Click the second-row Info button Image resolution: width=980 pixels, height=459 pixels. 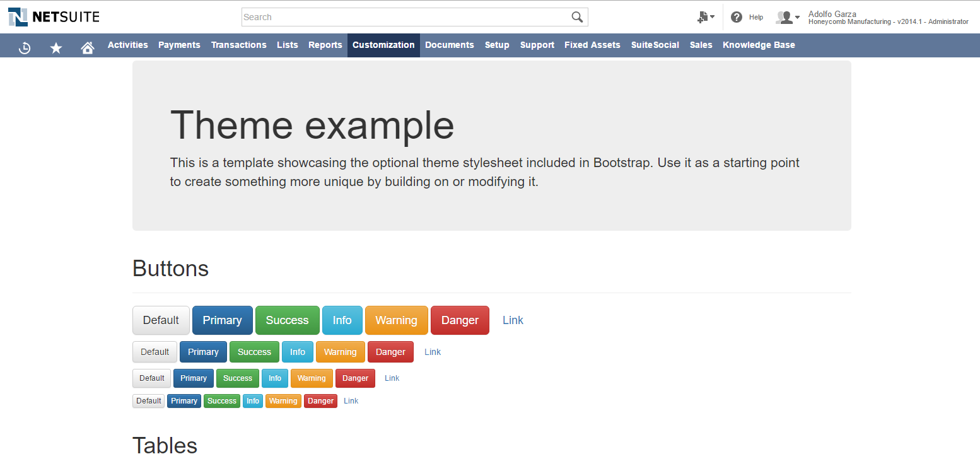[298, 352]
